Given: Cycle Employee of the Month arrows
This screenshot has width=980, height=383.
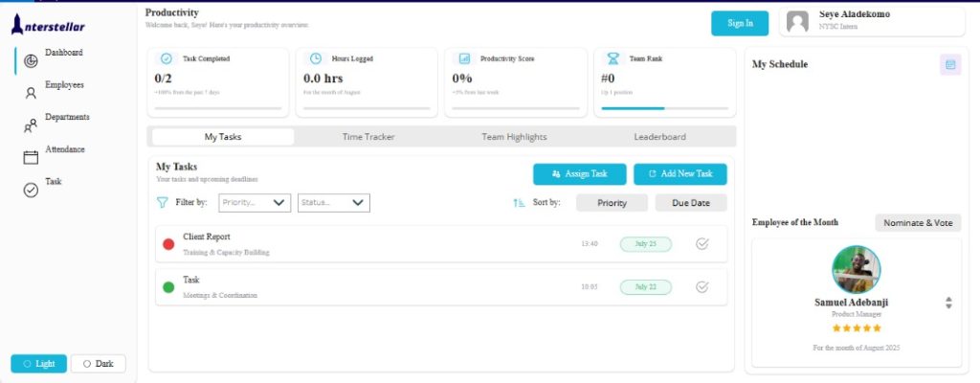Looking at the screenshot, I should (x=948, y=303).
